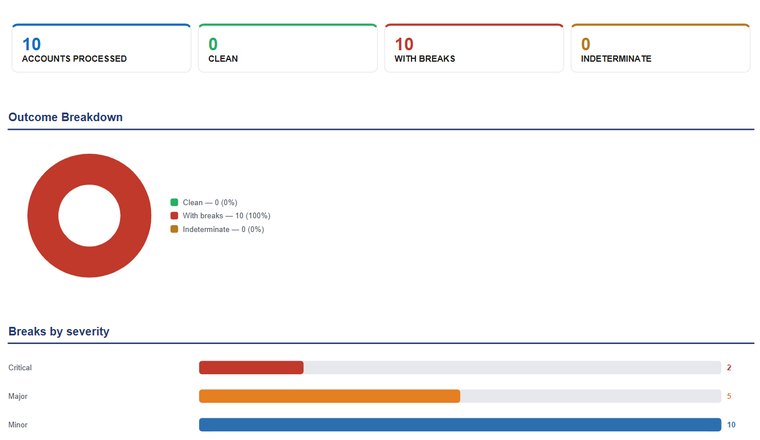The width and height of the screenshot is (760, 440).
Task: Click the Accounts Processed summary card
Action: coord(101,48)
